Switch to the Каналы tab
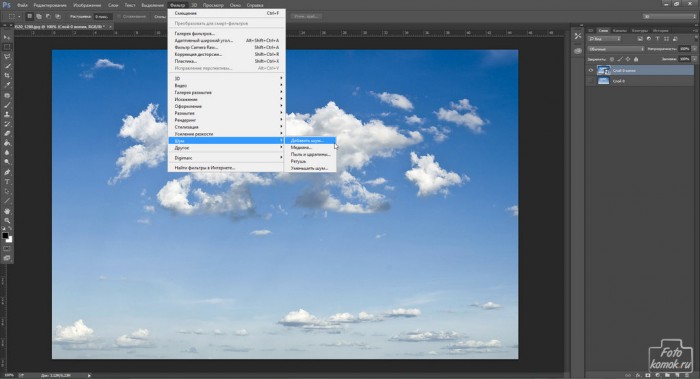The height and width of the screenshot is (379, 700). tap(620, 30)
